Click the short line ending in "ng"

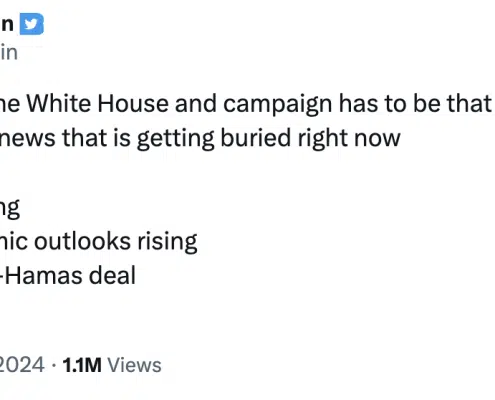(10, 208)
